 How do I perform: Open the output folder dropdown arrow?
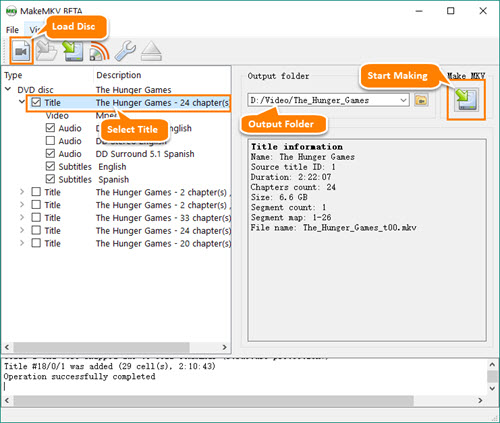tap(403, 100)
